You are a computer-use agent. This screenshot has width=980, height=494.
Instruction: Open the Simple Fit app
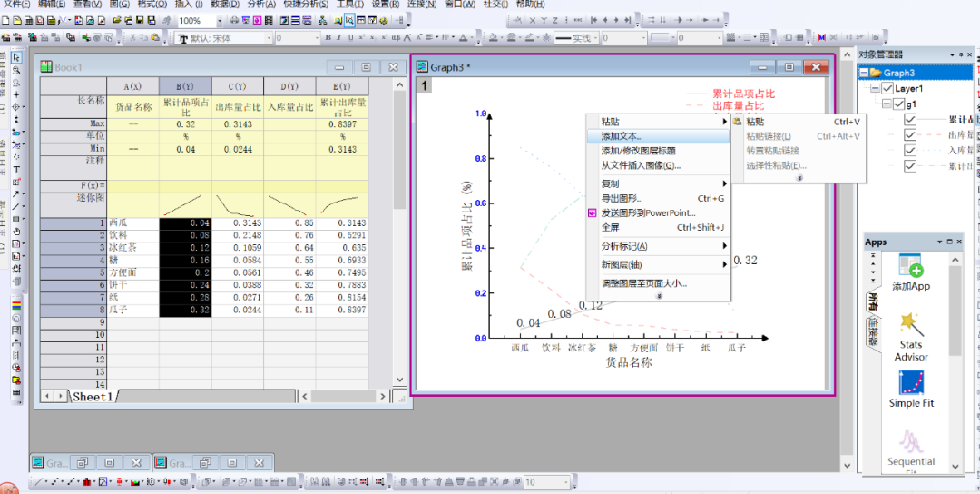click(x=911, y=390)
